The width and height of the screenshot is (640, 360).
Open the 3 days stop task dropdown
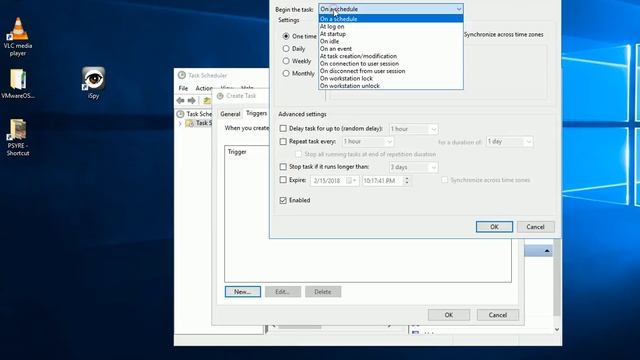433,167
